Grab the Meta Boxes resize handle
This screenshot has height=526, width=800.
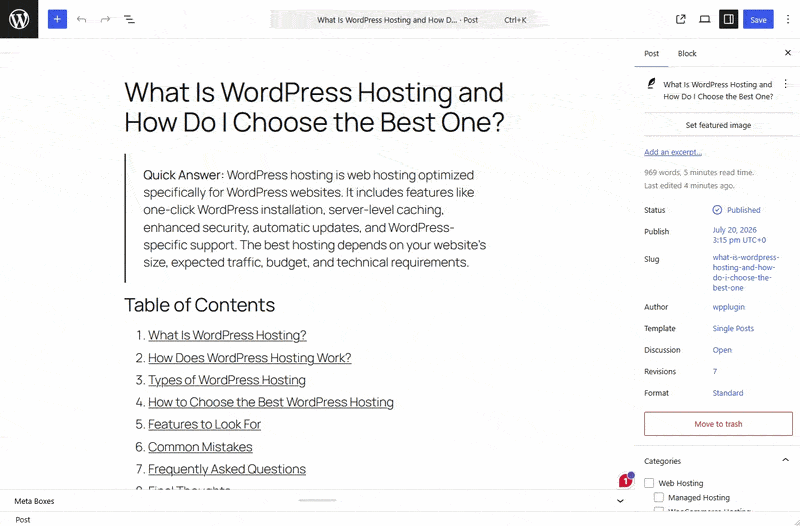coord(317,500)
